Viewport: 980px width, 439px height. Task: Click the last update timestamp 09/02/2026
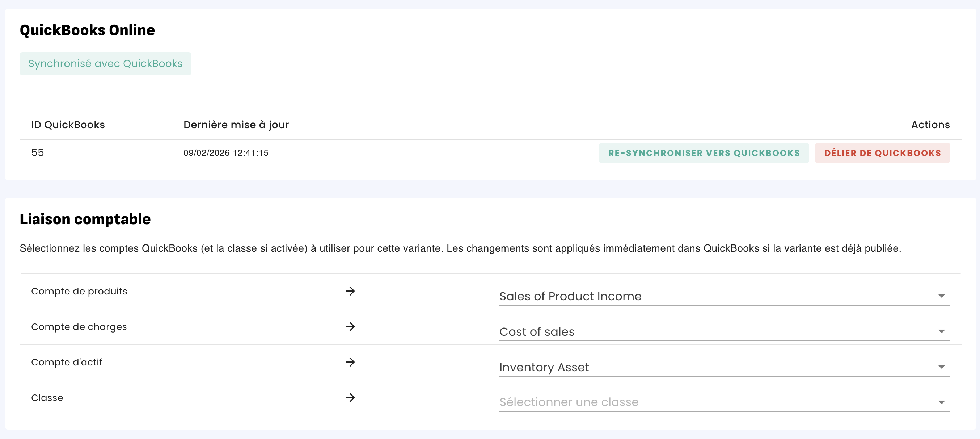226,153
